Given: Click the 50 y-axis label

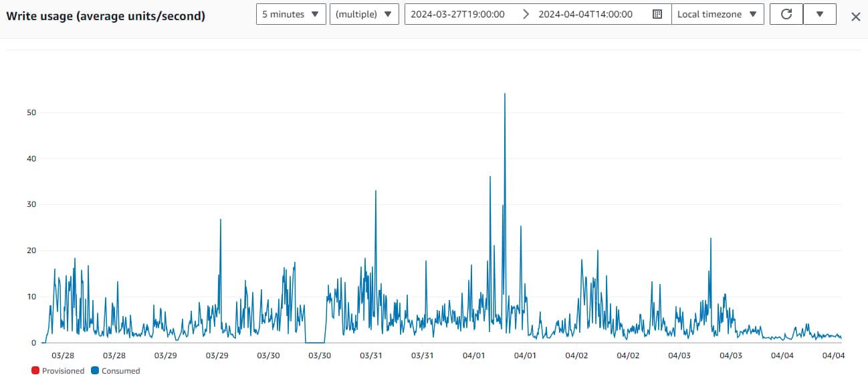Looking at the screenshot, I should (30, 112).
